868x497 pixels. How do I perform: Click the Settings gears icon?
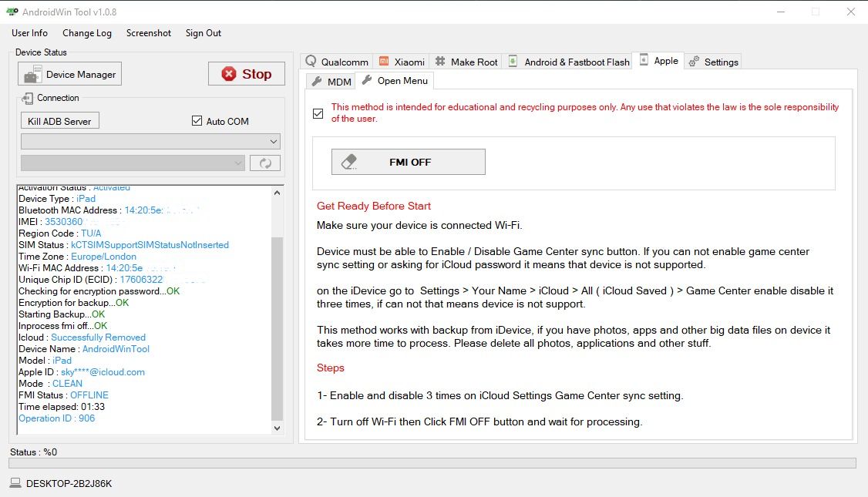[x=694, y=62]
